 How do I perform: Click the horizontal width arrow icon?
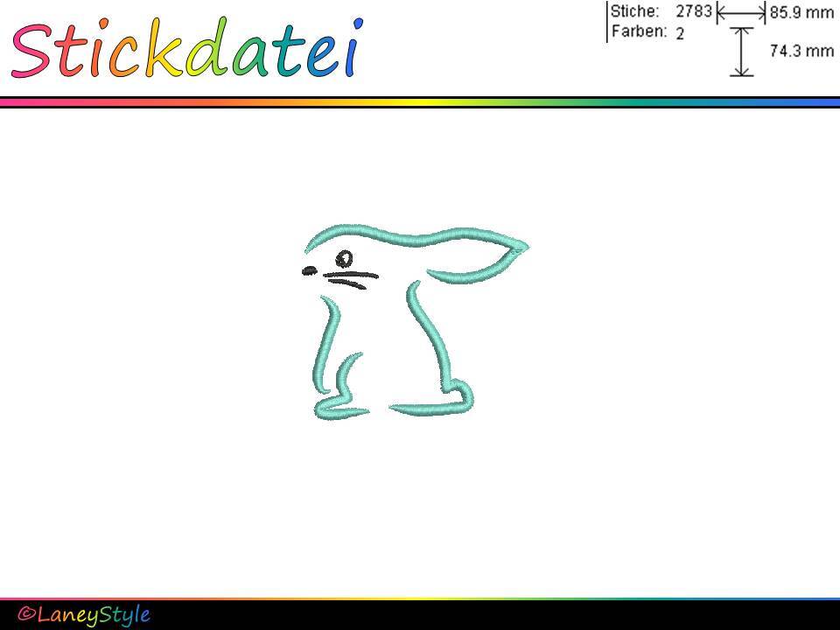[x=740, y=13]
